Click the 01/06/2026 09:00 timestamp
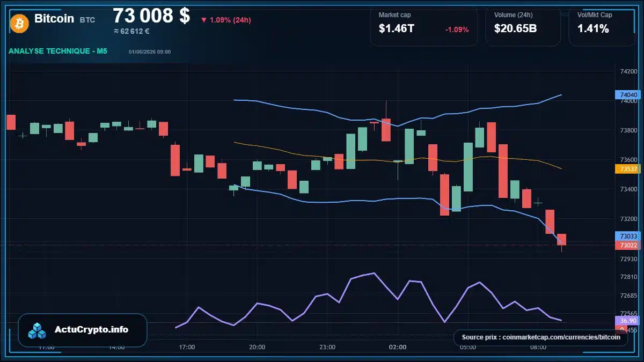 pos(150,52)
